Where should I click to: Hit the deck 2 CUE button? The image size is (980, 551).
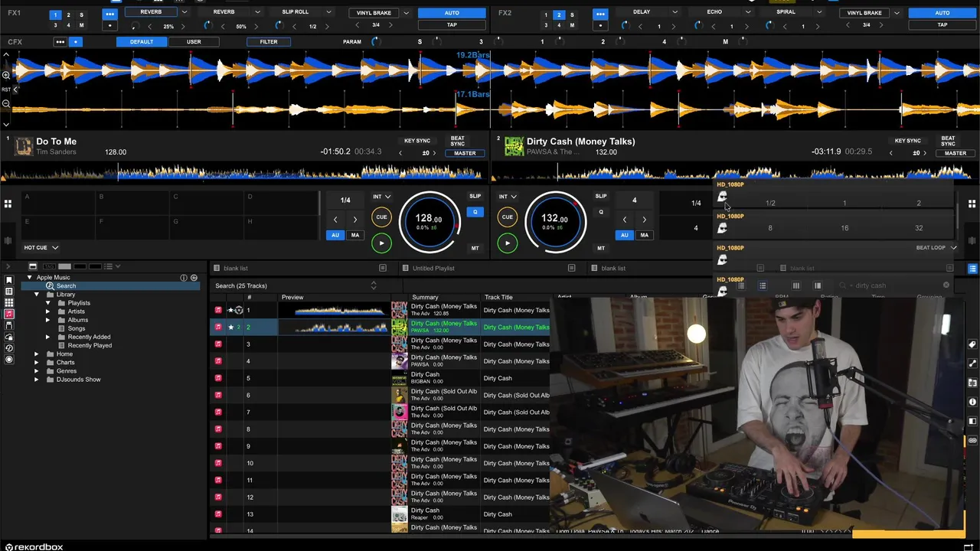[x=507, y=217]
